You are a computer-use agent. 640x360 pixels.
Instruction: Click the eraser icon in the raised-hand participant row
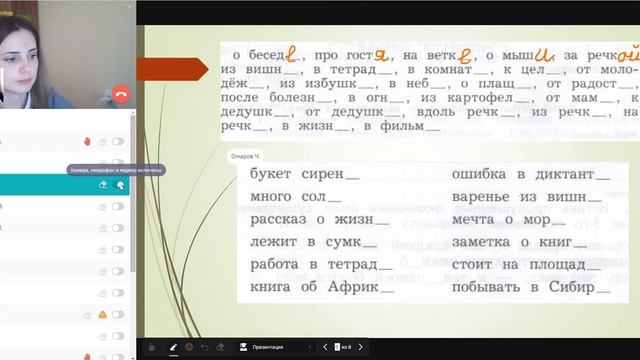[103, 142]
